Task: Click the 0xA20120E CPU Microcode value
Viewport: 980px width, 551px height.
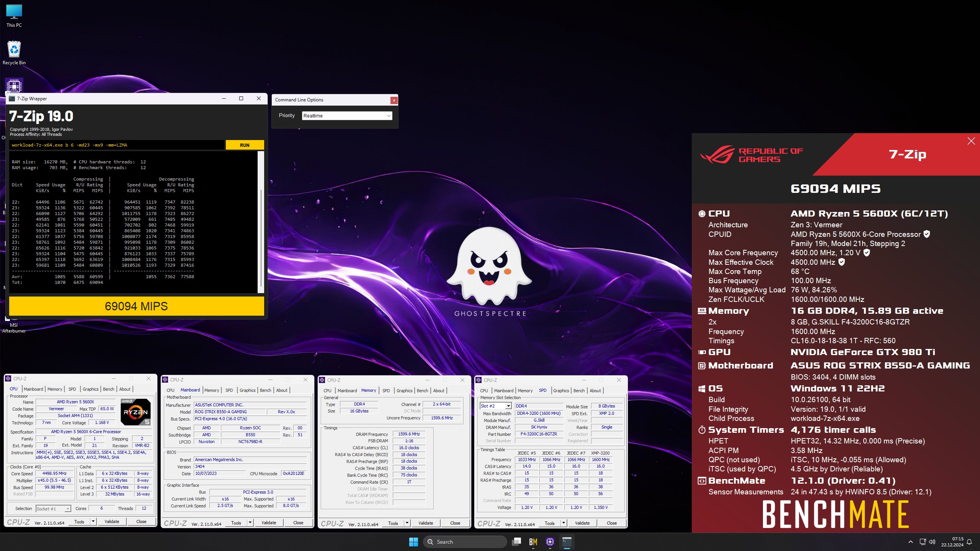Action: pos(294,473)
